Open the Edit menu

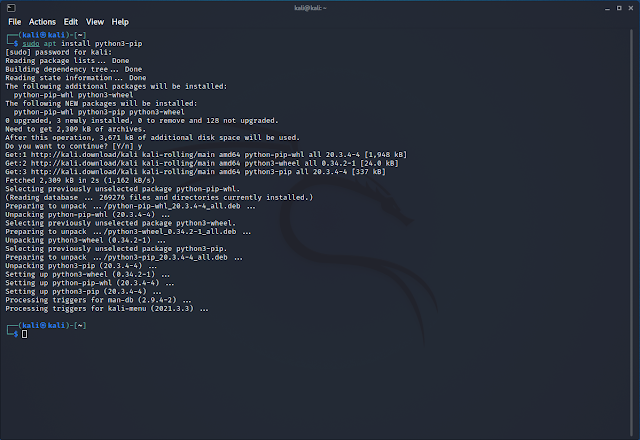point(71,22)
